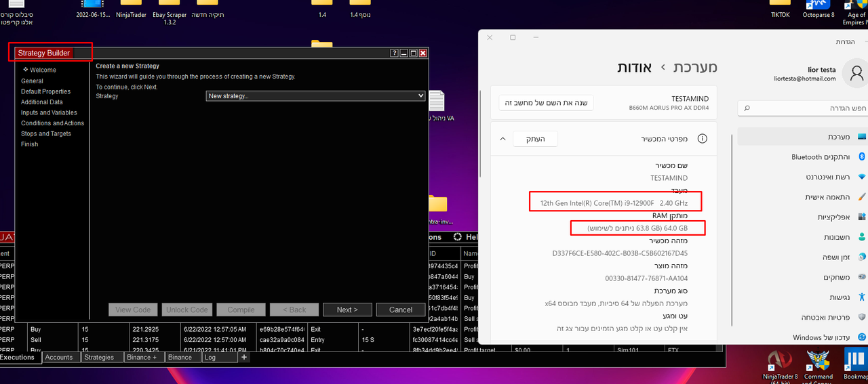This screenshot has width=868, height=384.
Task: Launch NinjaTrader 8 (64-bit) desktop shortcut
Action: point(780,367)
